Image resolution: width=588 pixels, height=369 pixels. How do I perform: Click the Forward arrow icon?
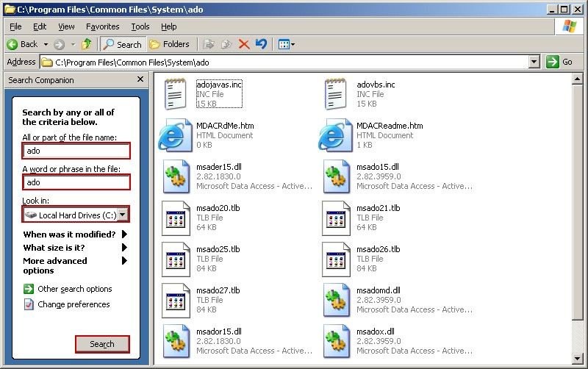(x=59, y=45)
